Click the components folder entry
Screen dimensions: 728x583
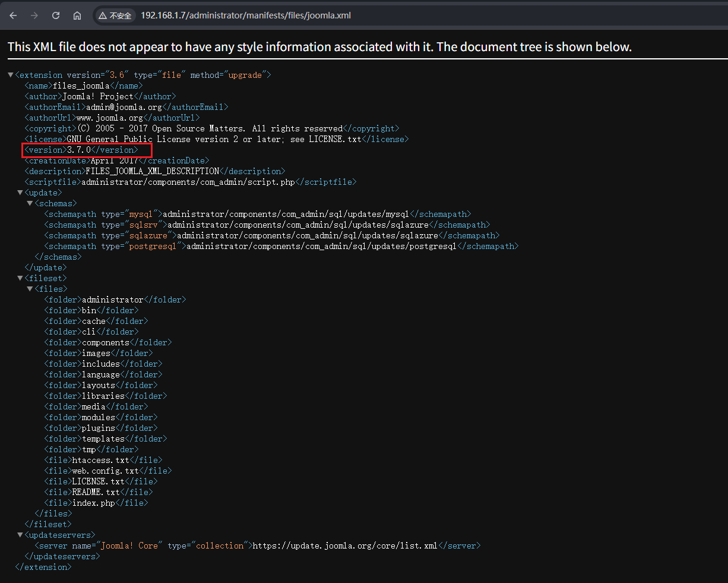pyautogui.click(x=107, y=342)
